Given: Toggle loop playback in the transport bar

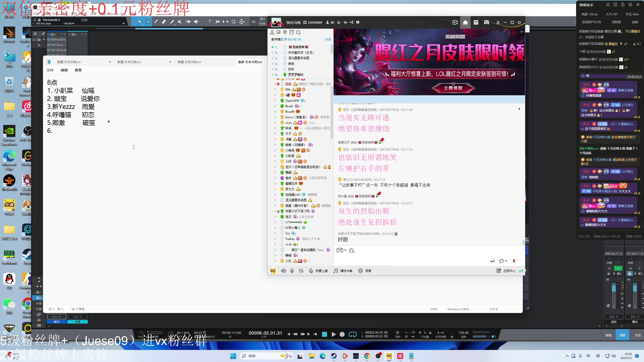Looking at the screenshot, I should (x=353, y=334).
